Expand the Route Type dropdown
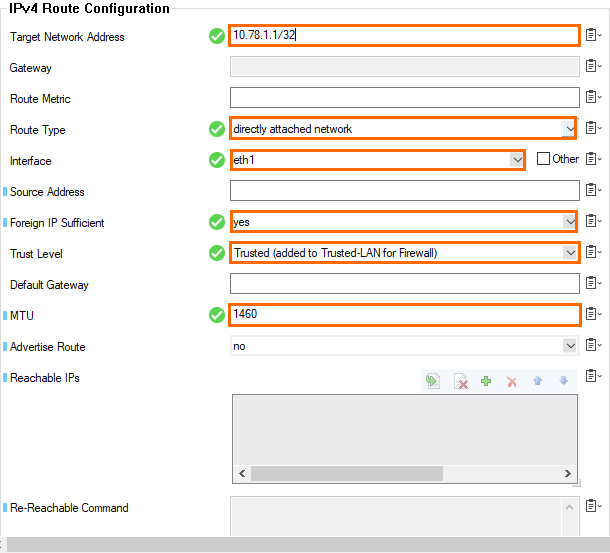The image size is (610, 553). pyautogui.click(x=569, y=128)
